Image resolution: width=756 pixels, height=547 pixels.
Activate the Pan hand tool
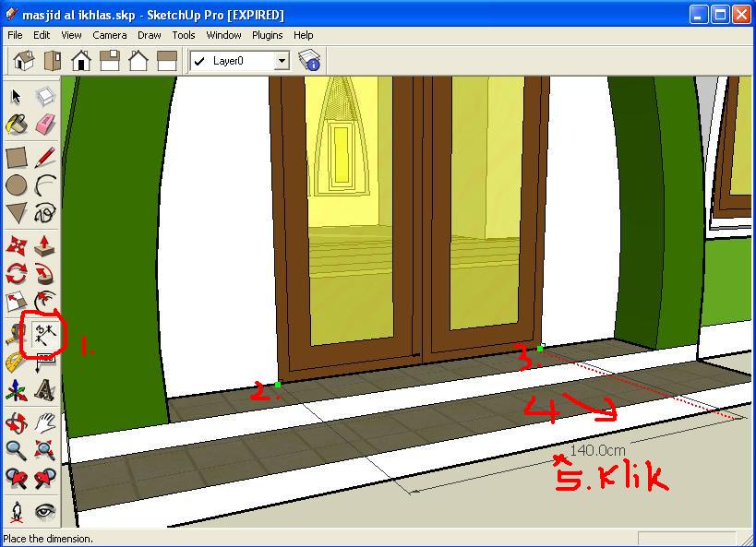click(45, 423)
